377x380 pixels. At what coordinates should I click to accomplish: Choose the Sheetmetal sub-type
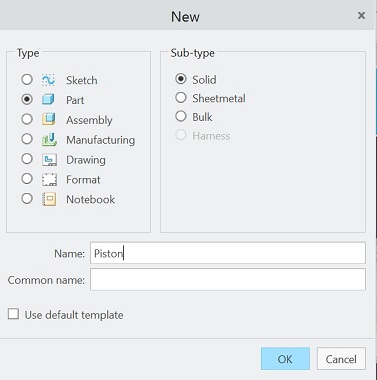click(x=181, y=98)
